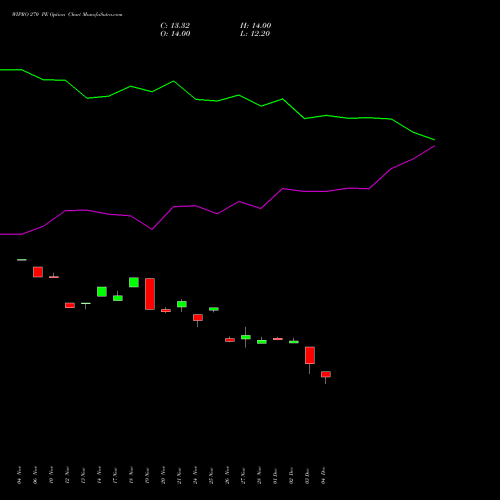Click the 10 Nov date label

click(51, 475)
